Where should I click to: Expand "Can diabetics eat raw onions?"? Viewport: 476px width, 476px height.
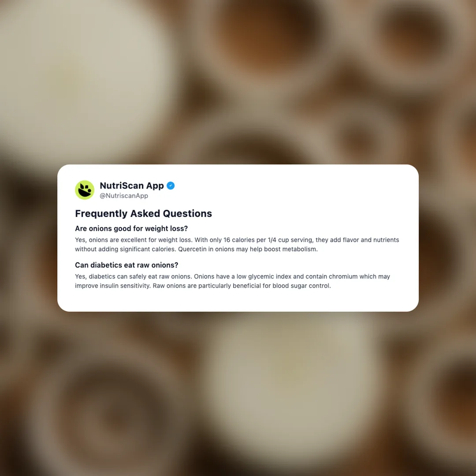pos(126,265)
